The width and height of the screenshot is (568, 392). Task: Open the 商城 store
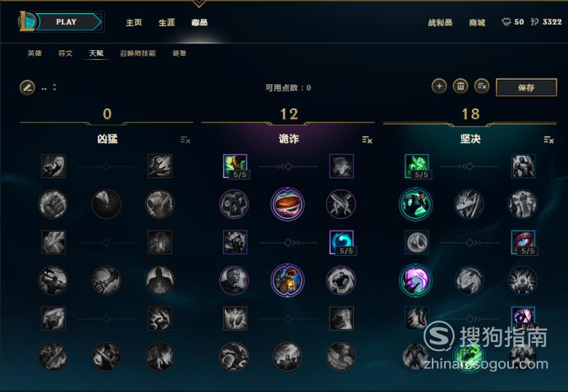point(477,22)
